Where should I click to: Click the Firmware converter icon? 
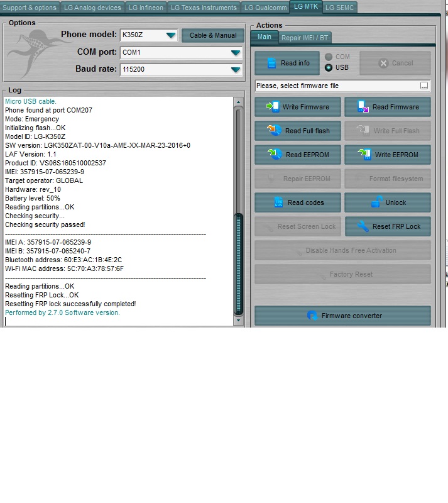[312, 316]
